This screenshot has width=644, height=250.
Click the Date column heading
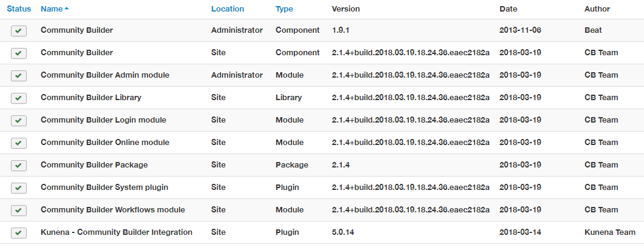tap(509, 9)
